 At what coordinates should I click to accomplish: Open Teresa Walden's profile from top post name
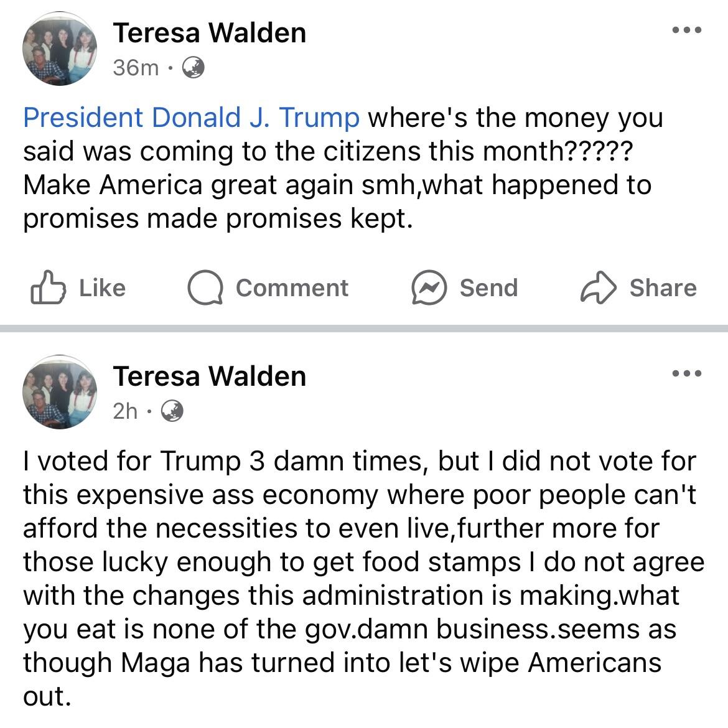pos(210,33)
